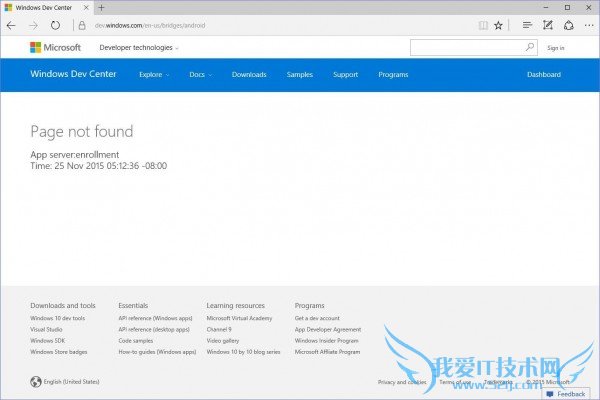Click the Windows Dev Center title link
The height and width of the screenshot is (400, 600).
(73, 74)
